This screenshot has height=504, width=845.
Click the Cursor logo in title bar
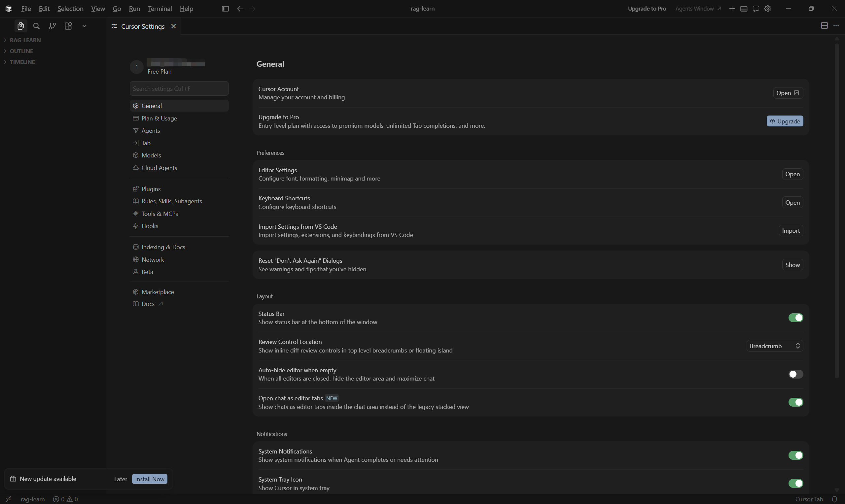(x=9, y=9)
